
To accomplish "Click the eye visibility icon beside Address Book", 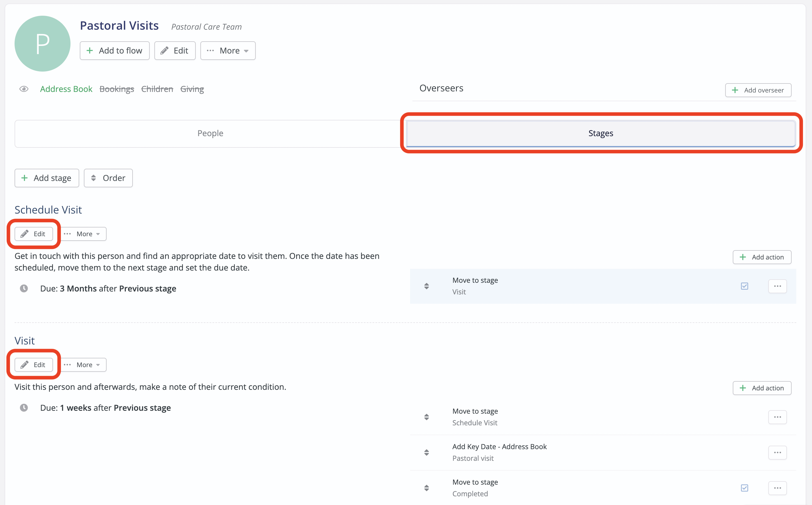I will pyautogui.click(x=24, y=89).
